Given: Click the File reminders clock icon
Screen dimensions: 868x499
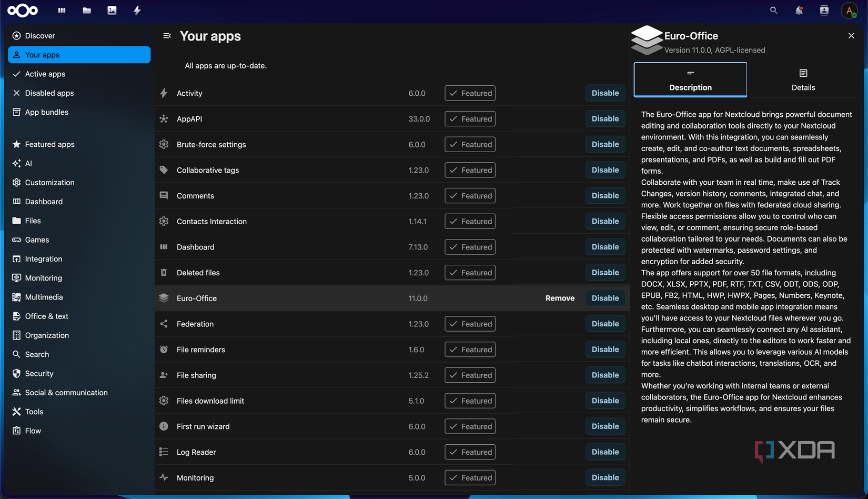Looking at the screenshot, I should click(164, 350).
